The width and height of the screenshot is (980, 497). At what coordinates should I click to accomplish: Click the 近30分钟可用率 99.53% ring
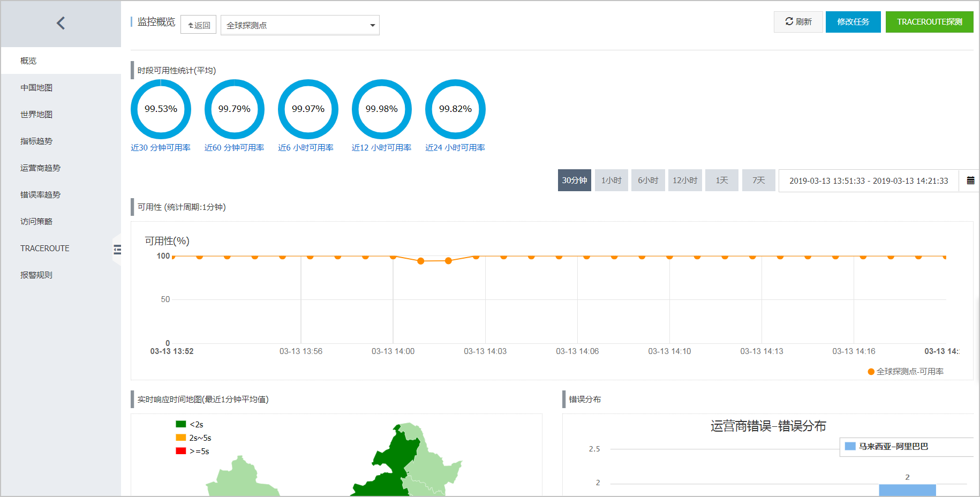click(161, 109)
